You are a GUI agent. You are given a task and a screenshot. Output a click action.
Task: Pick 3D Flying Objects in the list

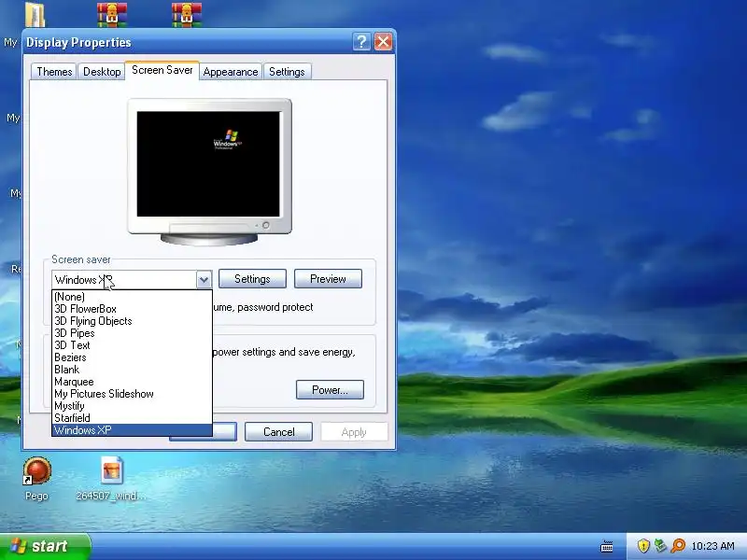132,321
